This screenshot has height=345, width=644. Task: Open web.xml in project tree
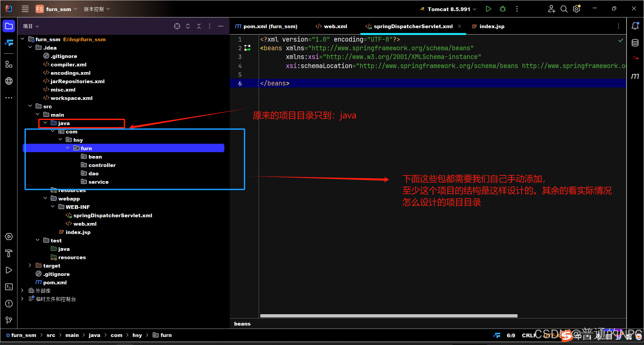pos(85,224)
